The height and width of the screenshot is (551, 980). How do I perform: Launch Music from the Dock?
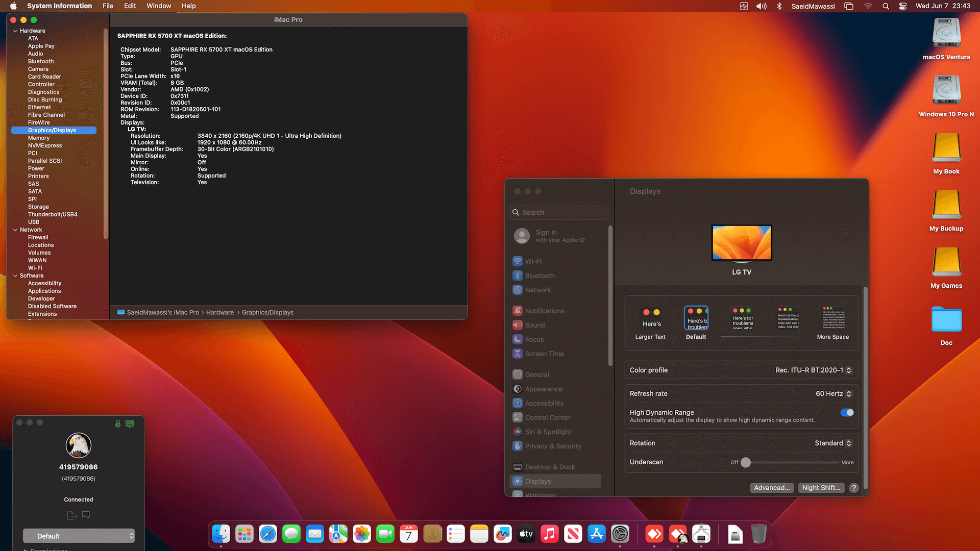[550, 534]
